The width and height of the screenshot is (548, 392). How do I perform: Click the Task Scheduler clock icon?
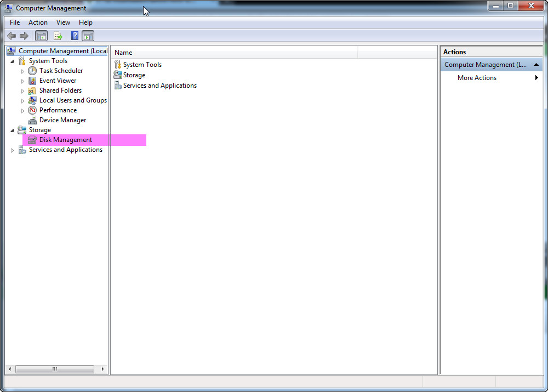tap(32, 71)
